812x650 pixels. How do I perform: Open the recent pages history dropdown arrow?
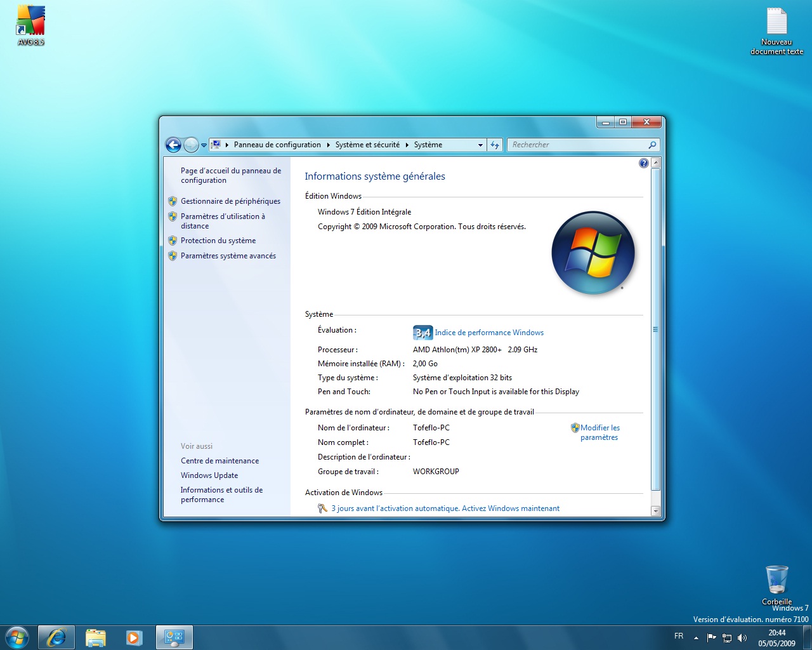point(204,145)
